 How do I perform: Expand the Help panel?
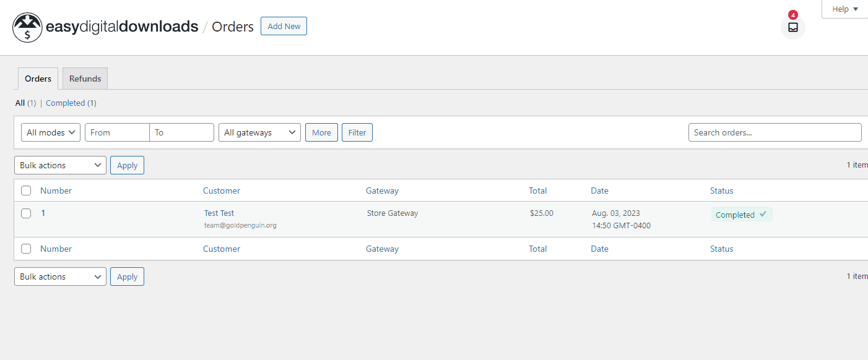tap(844, 9)
